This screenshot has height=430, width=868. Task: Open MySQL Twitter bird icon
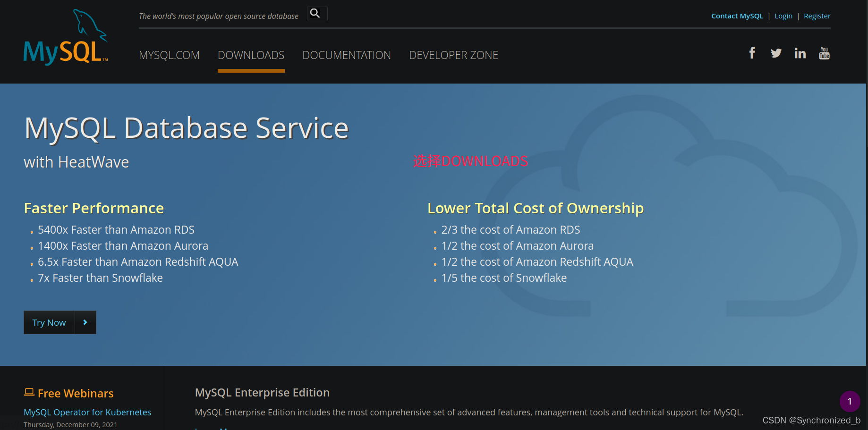(x=776, y=53)
